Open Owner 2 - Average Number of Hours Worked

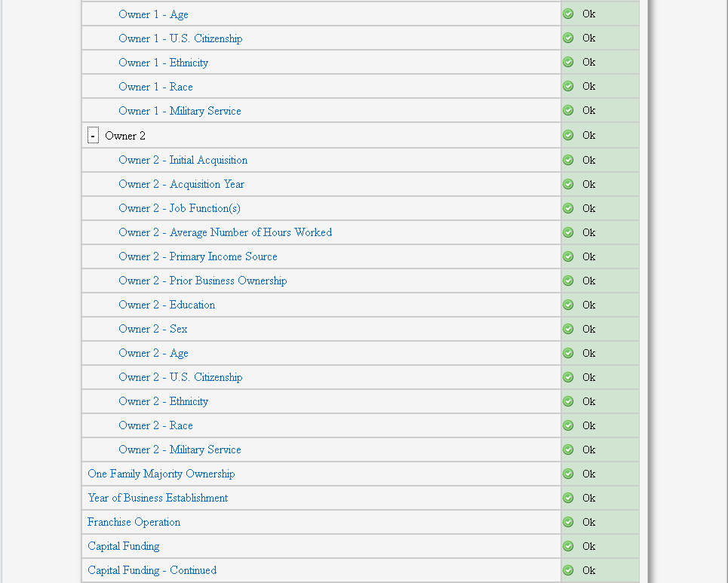[225, 232]
